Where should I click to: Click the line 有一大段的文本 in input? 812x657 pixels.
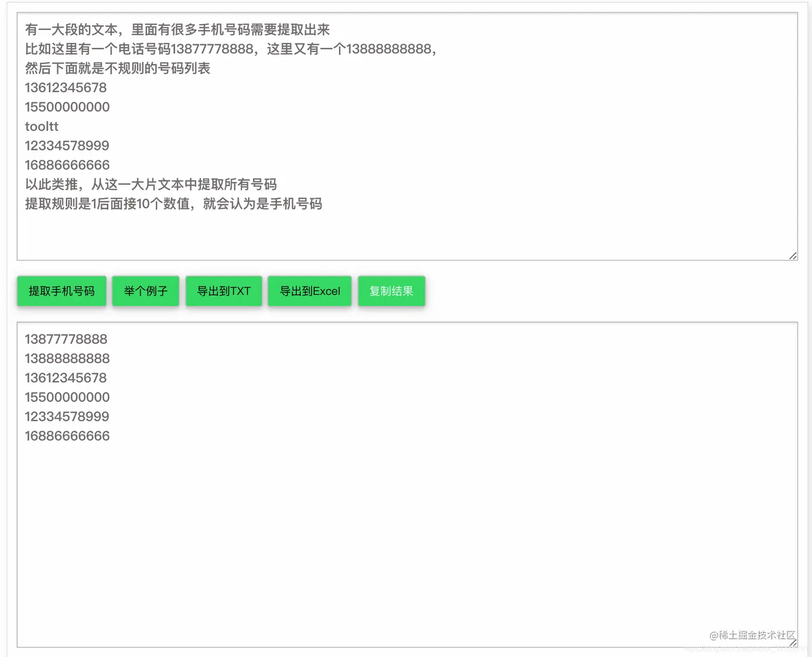[x=177, y=30]
